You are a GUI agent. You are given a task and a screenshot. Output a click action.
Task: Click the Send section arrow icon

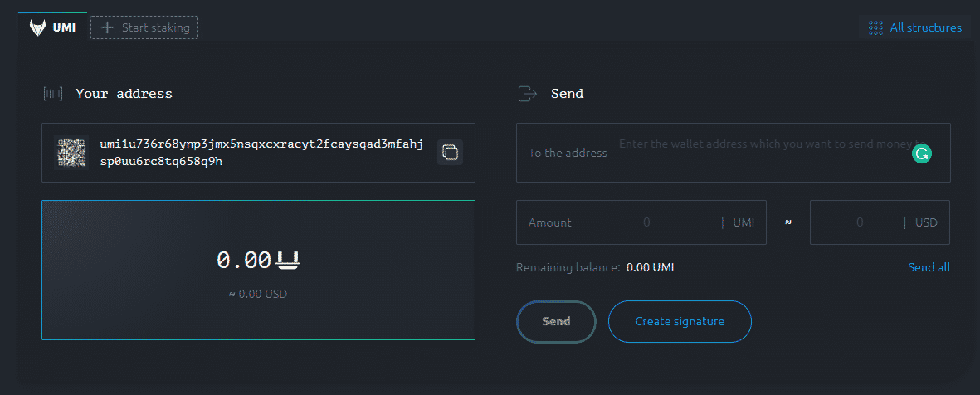(527, 94)
